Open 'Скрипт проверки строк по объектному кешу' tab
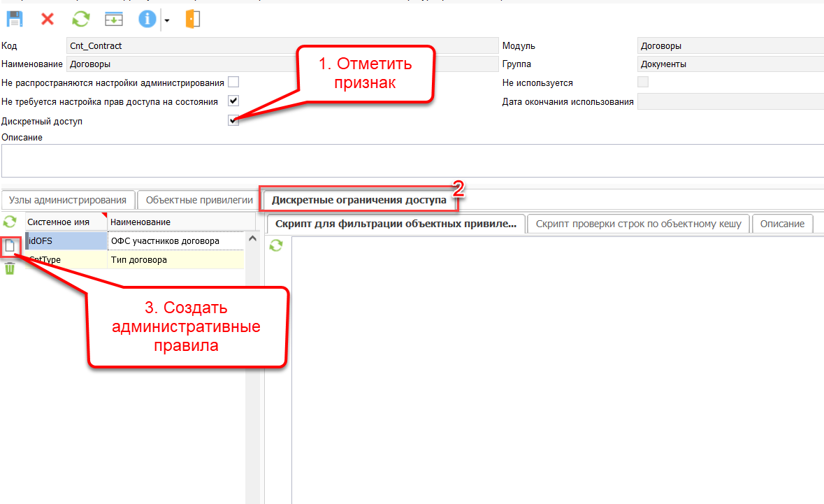The height and width of the screenshot is (504, 824). [637, 224]
